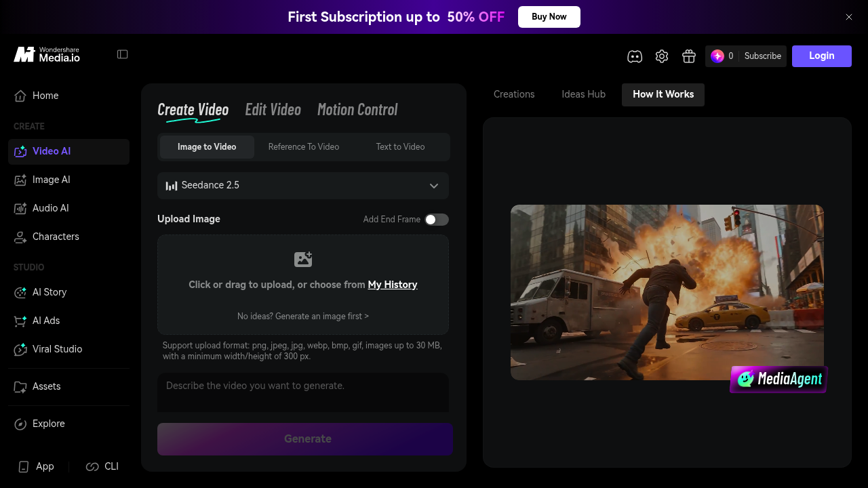The image size is (868, 488).
Task: Click the Login button
Action: [x=822, y=56]
